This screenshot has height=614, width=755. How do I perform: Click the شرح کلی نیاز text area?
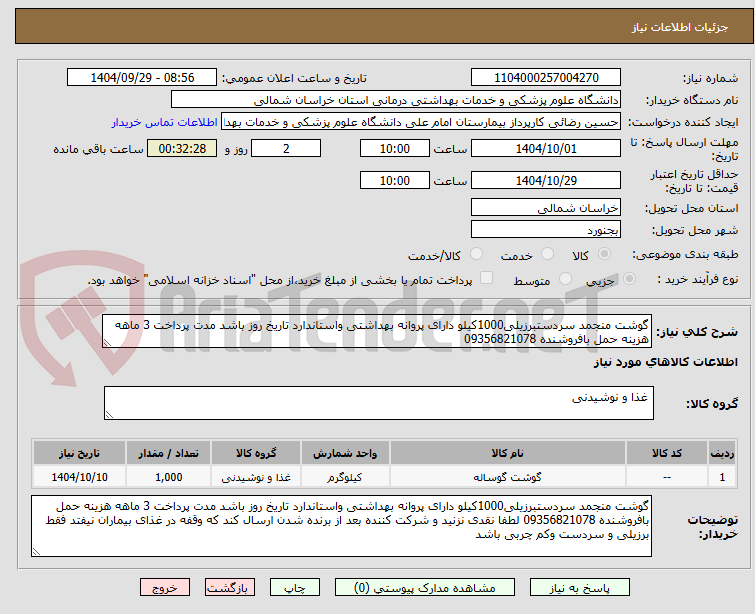(x=377, y=331)
